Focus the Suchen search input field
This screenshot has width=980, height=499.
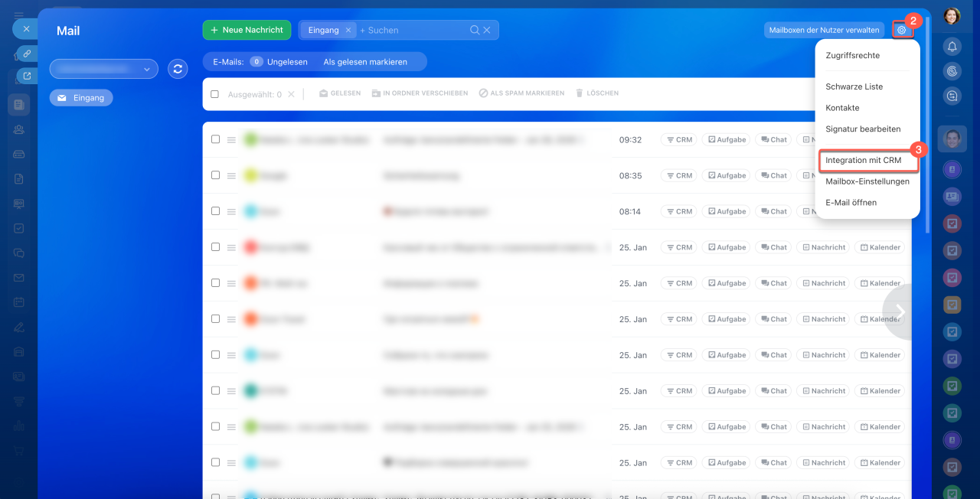pos(413,30)
